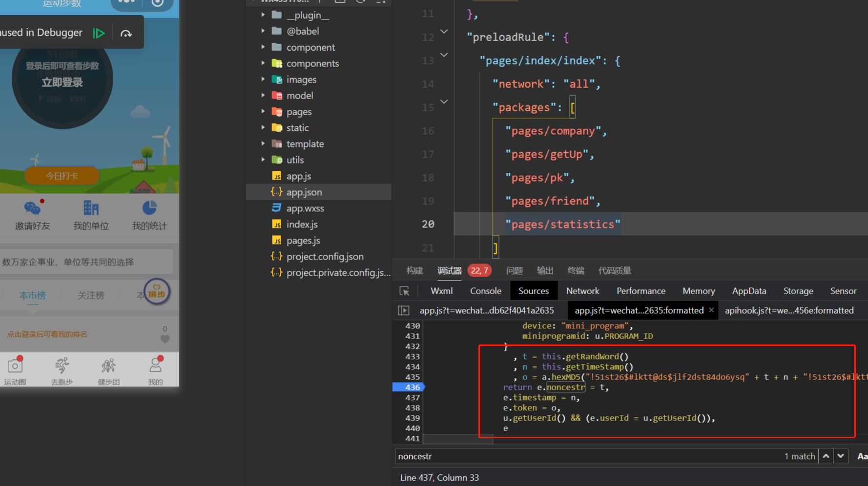868x486 pixels.
Task: Open 我的统计 pie chart icon
Action: tap(149, 208)
